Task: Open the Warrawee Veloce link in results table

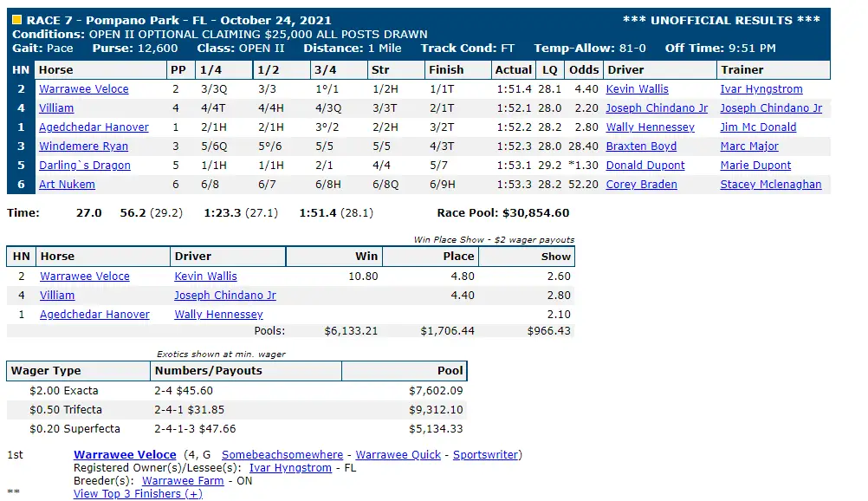Action: pos(83,88)
